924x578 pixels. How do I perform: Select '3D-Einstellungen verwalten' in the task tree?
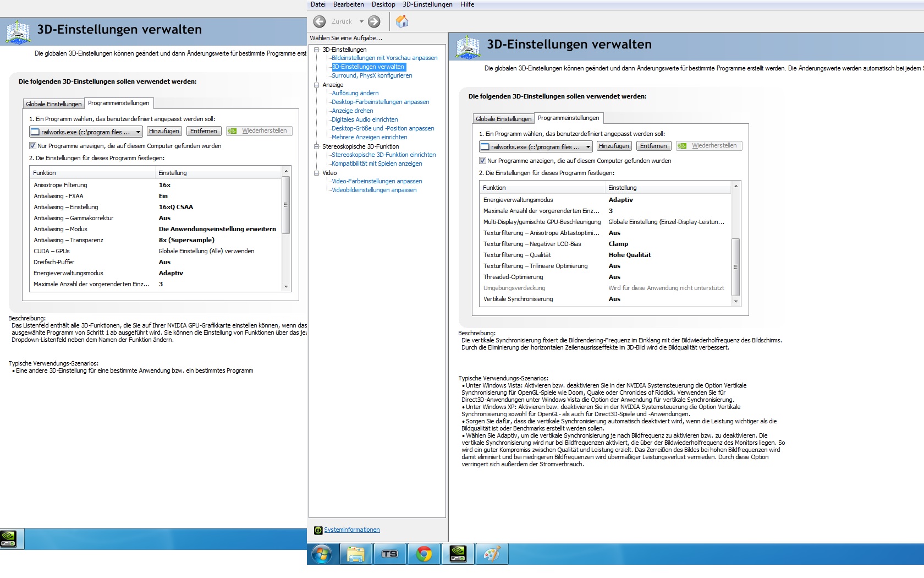[368, 67]
